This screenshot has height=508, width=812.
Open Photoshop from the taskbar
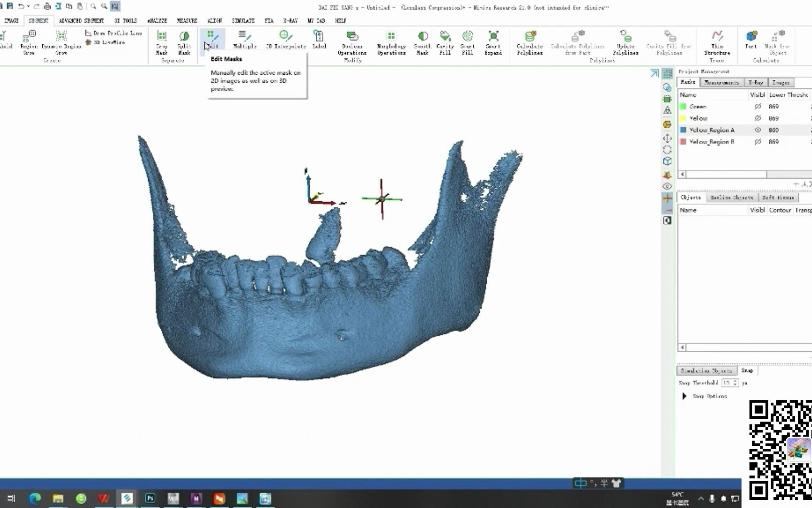[150, 498]
